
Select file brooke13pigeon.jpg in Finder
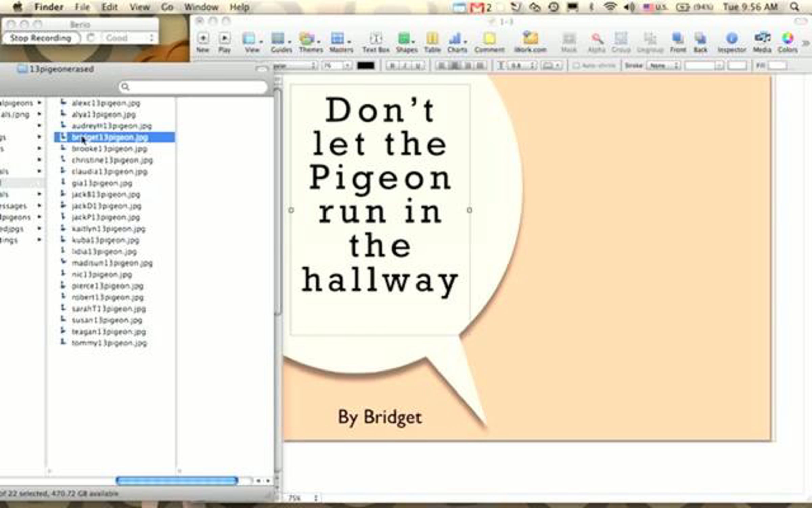click(x=109, y=149)
